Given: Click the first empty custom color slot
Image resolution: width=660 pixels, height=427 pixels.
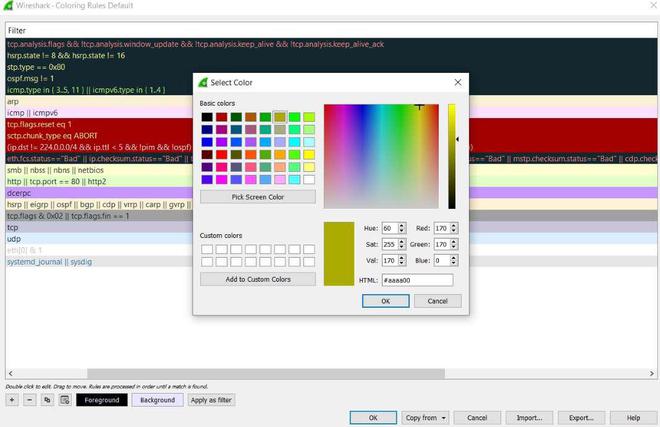Looking at the screenshot, I should (x=207, y=249).
